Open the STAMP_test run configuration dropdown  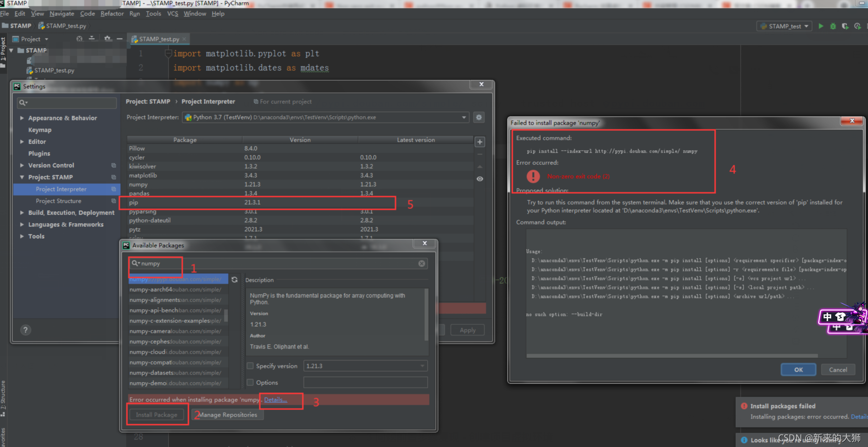tap(784, 26)
